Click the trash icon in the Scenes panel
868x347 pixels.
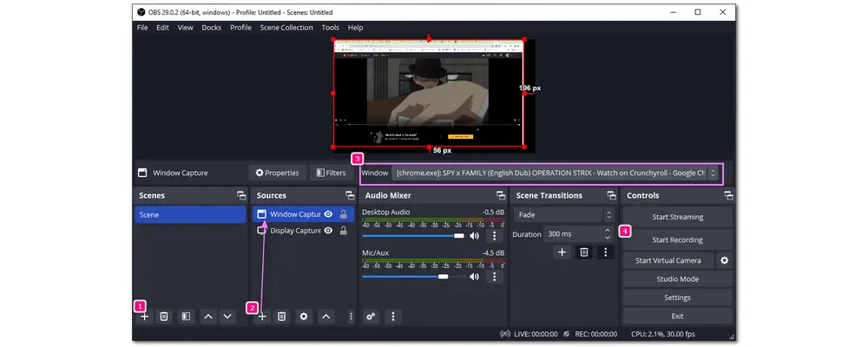point(164,317)
